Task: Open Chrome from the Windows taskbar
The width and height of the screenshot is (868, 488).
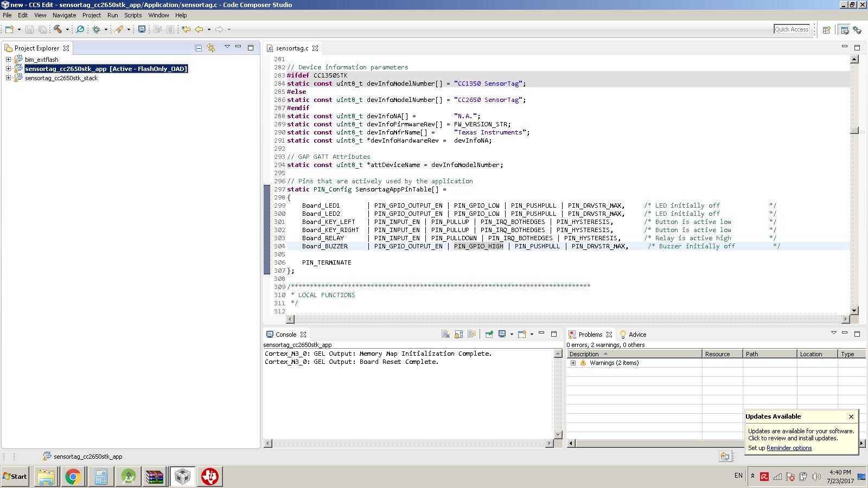Action: 73,477
